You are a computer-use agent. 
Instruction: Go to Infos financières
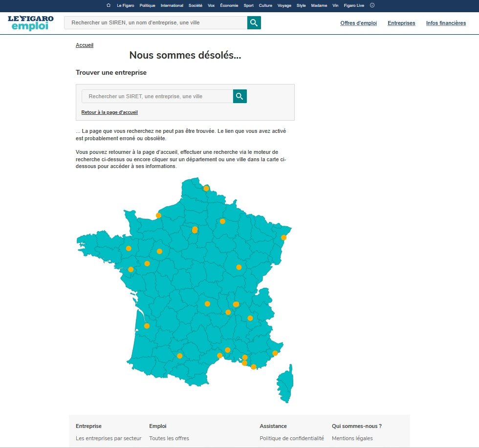coord(446,23)
